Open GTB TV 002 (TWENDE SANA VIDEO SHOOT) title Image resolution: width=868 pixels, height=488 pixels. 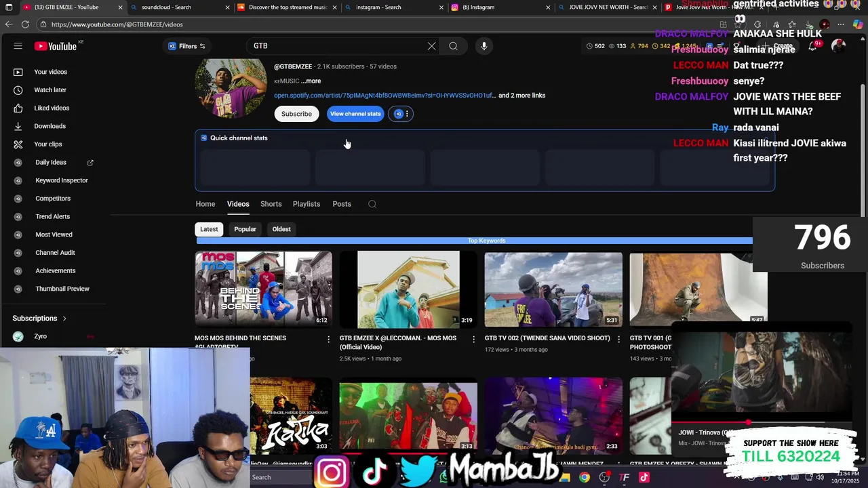[547, 338]
